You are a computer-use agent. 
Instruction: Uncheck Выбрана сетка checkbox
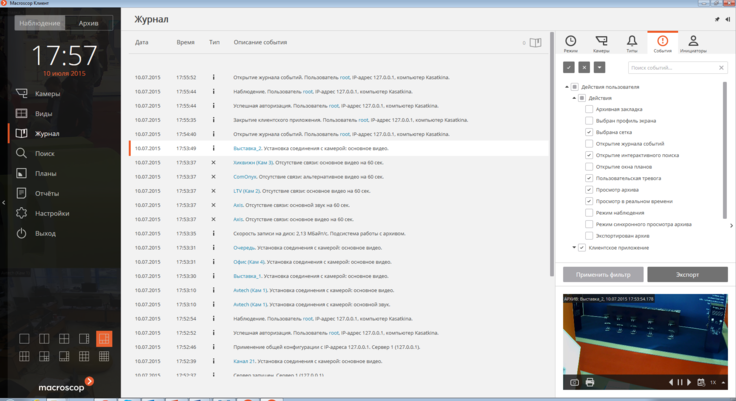point(589,132)
